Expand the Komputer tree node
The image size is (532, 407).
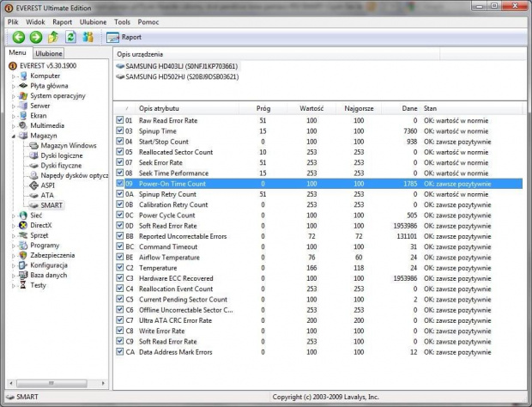pos(14,76)
